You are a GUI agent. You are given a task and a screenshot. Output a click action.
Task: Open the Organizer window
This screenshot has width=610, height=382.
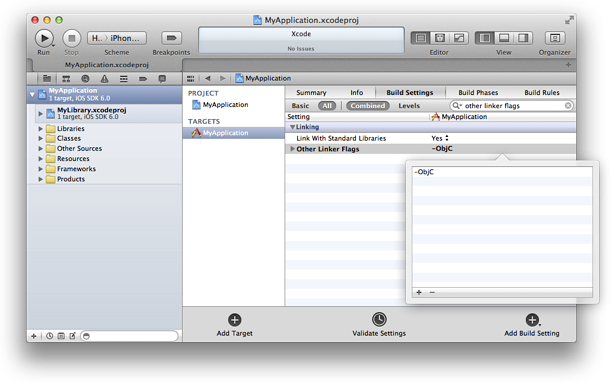555,38
